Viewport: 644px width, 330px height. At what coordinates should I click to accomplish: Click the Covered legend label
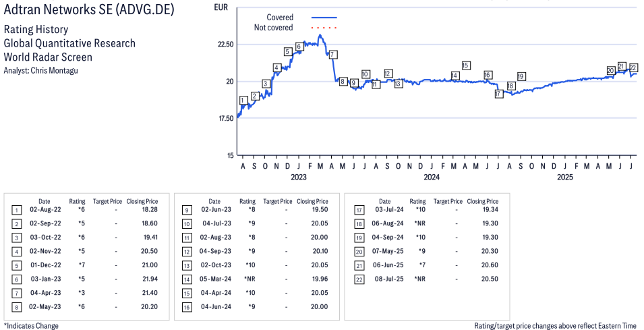click(x=280, y=18)
